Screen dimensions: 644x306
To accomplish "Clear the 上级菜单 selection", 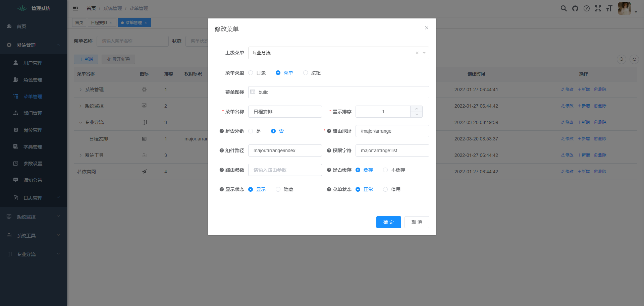I will tap(417, 53).
